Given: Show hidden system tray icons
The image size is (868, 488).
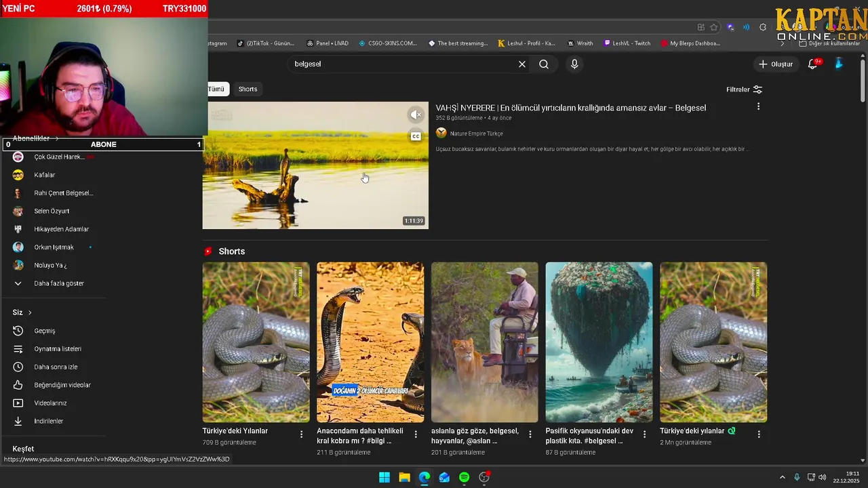Looking at the screenshot, I should 782,477.
